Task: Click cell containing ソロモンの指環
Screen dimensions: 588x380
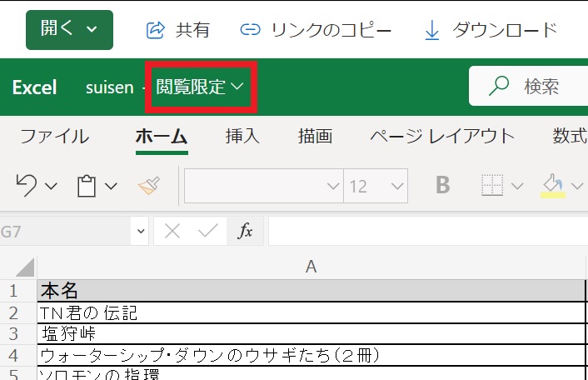Action: point(311,373)
